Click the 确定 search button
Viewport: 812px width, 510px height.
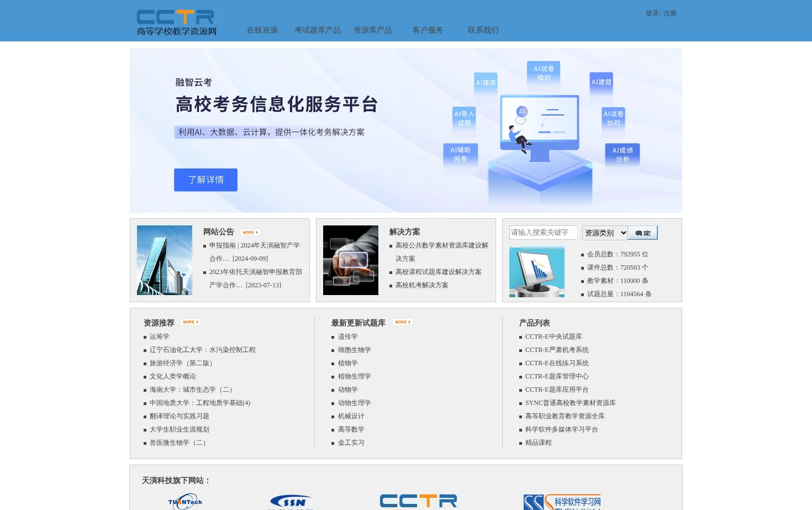tap(643, 233)
